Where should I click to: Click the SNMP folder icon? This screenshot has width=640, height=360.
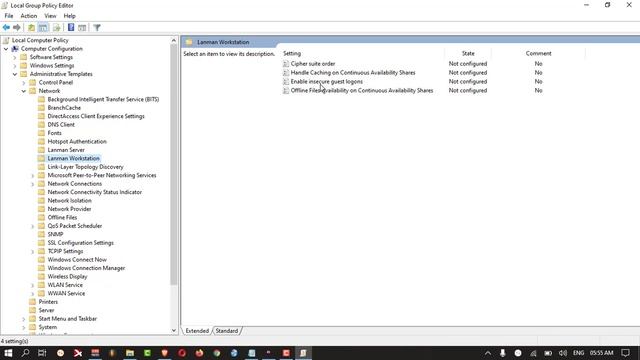[x=41, y=234]
